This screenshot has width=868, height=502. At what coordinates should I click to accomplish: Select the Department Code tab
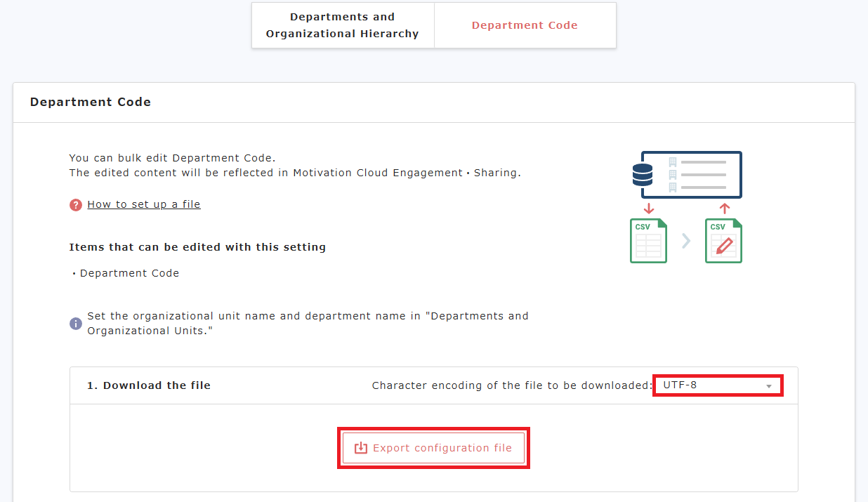[x=525, y=25]
